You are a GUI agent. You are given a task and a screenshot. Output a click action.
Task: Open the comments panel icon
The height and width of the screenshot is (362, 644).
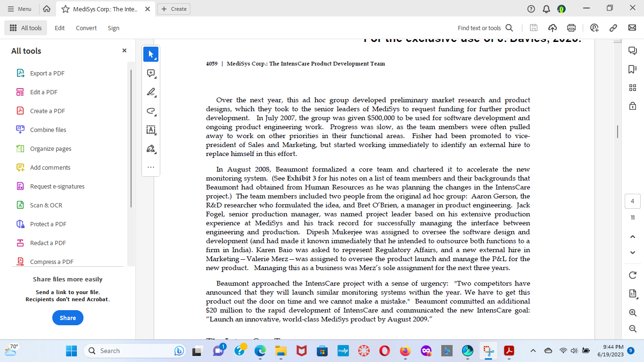click(632, 51)
